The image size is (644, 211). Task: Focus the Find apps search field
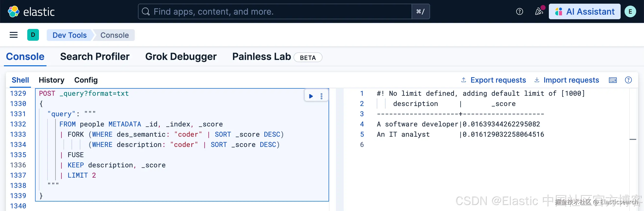(275, 11)
